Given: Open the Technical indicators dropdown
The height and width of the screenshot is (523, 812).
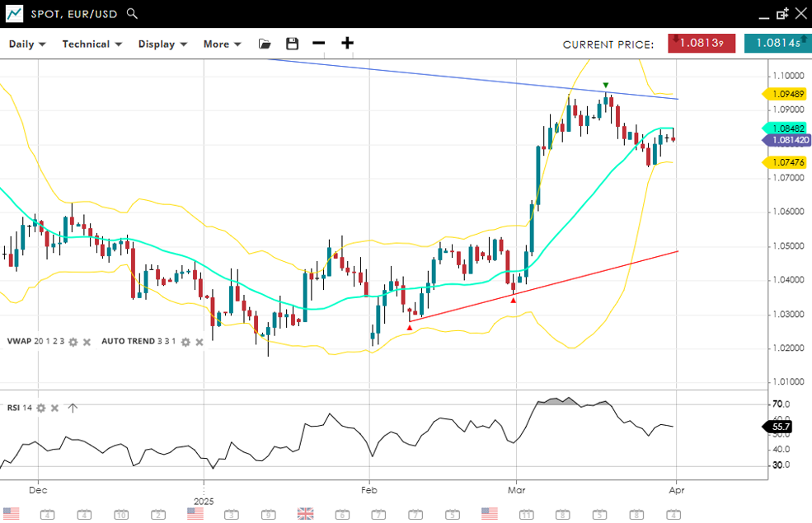Looking at the screenshot, I should click(92, 44).
